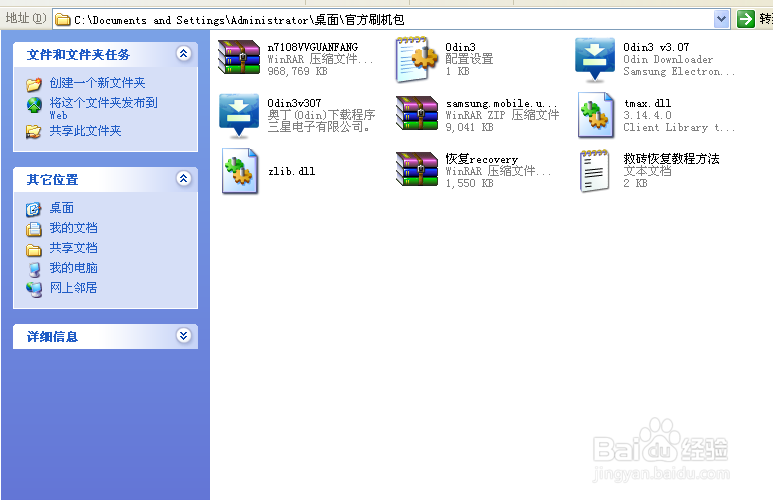The width and height of the screenshot is (773, 500).
Task: Select the file name n7108VVGUANFANG
Action: click(313, 47)
